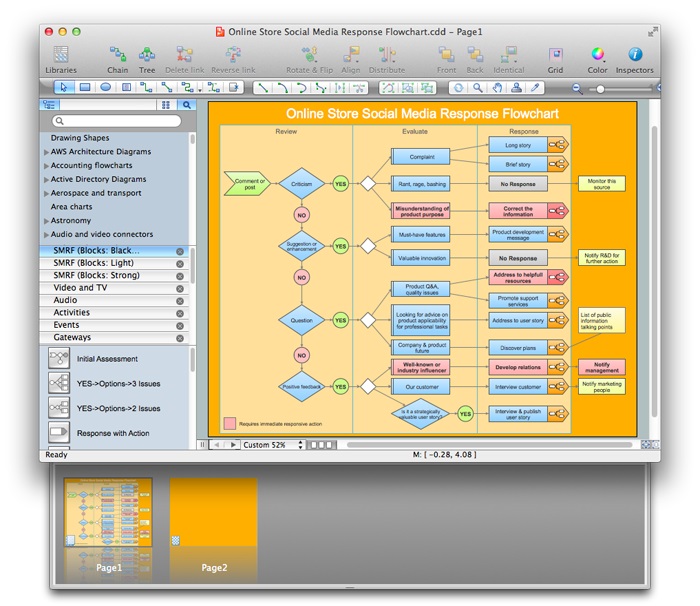Go to previous page arrow

[217, 445]
